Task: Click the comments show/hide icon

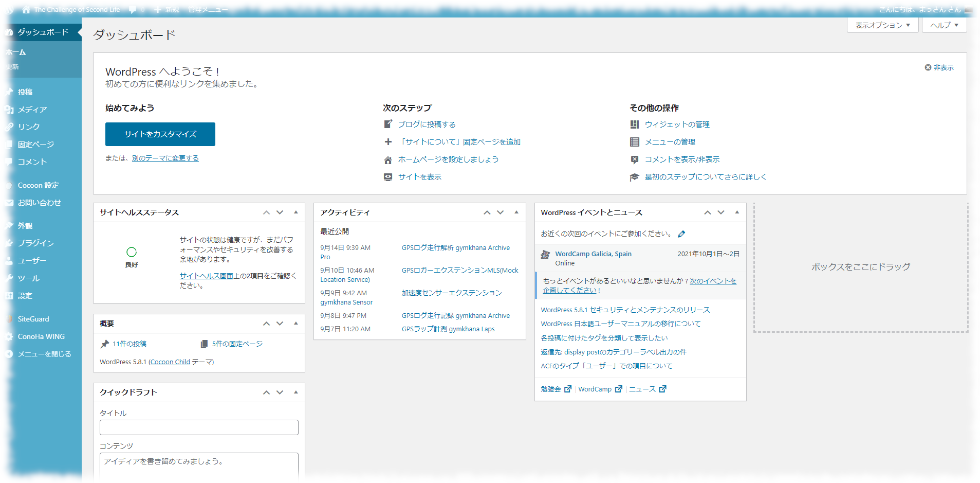Action: point(635,159)
